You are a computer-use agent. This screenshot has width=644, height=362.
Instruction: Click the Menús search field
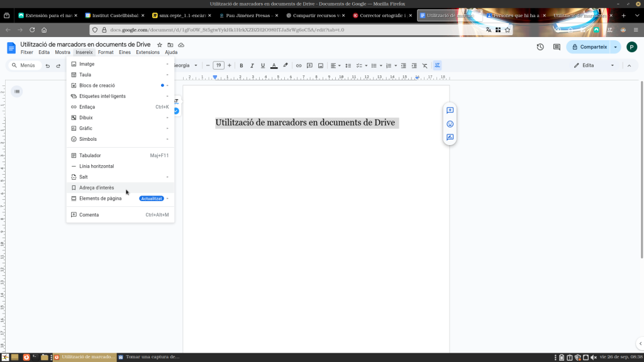[24, 65]
